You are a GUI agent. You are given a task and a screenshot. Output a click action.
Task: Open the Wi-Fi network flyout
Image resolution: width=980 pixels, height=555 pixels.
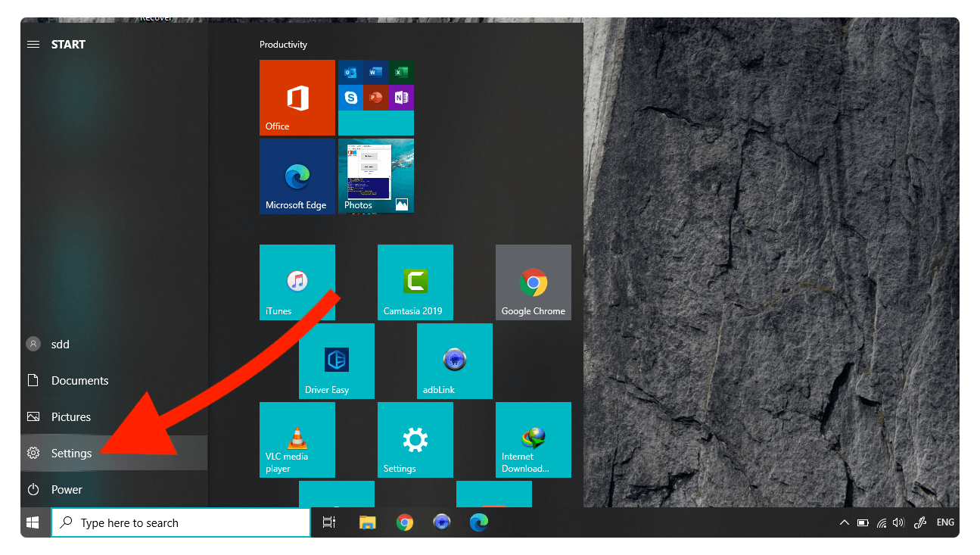882,522
